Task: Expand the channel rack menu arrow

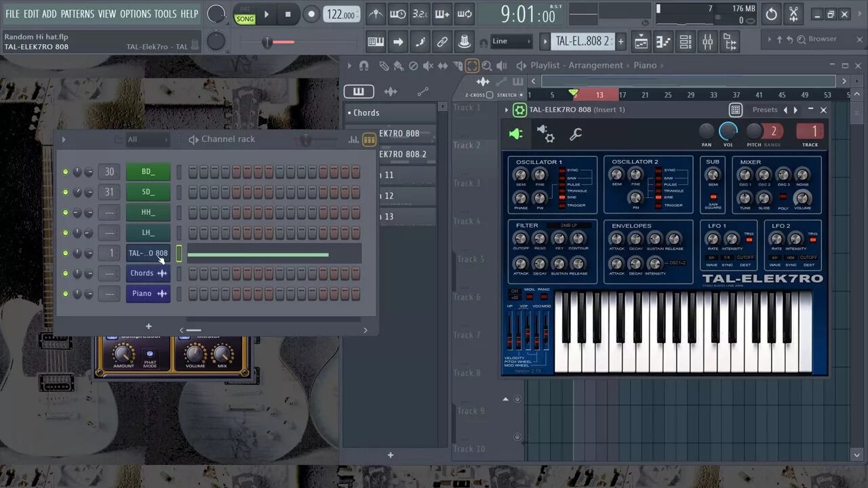Action: click(x=64, y=140)
